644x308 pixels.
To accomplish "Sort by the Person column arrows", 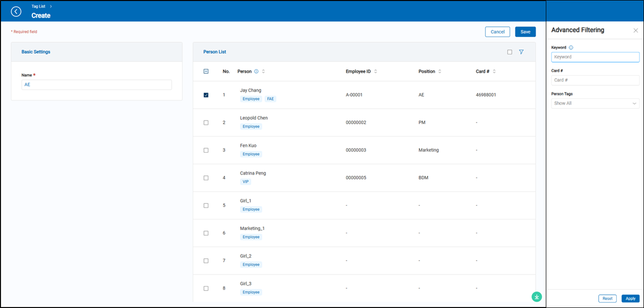I will point(264,72).
